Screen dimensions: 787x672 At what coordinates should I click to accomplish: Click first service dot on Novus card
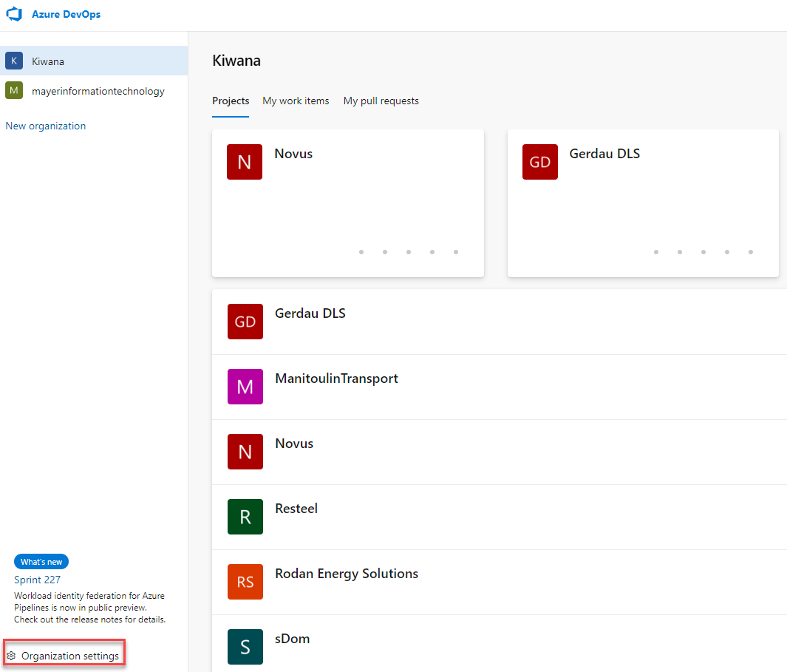tap(361, 252)
